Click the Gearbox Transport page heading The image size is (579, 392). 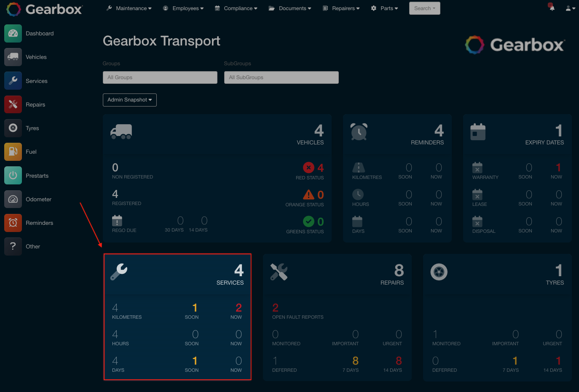(161, 41)
